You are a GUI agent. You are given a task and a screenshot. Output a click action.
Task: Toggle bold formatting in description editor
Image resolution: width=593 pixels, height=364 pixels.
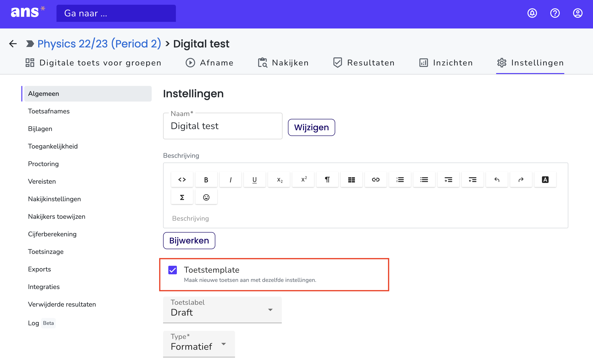206,180
